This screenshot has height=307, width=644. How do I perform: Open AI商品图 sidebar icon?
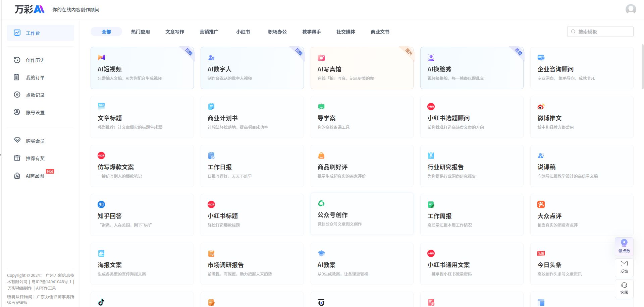pyautogui.click(x=17, y=176)
